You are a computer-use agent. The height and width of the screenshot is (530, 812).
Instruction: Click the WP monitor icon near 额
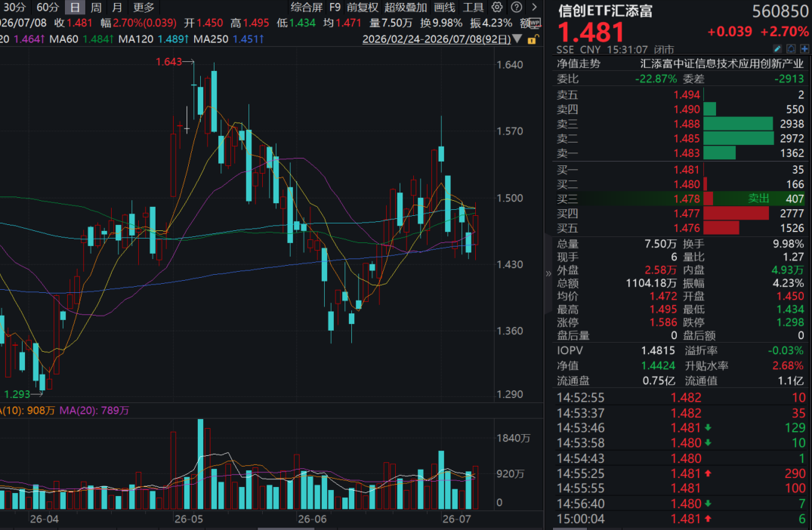[535, 23]
